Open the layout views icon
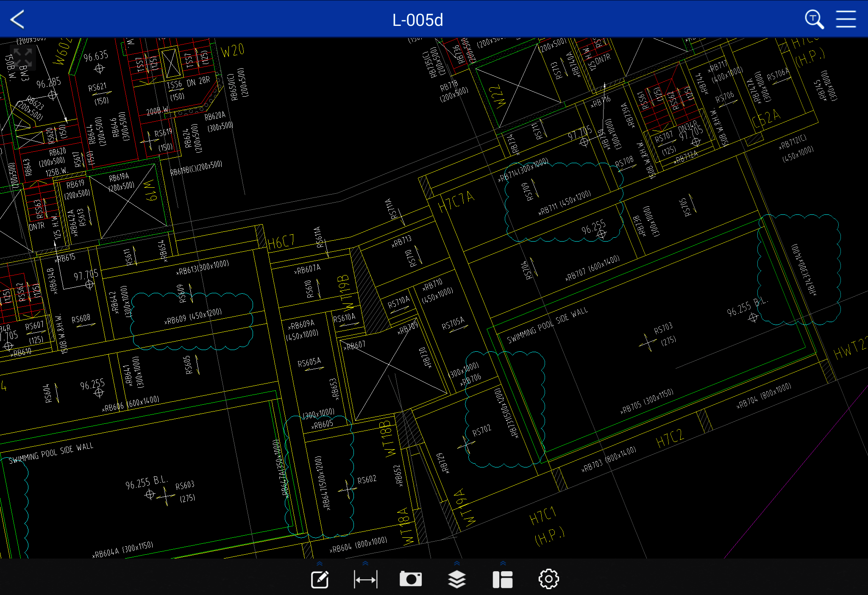 [503, 579]
